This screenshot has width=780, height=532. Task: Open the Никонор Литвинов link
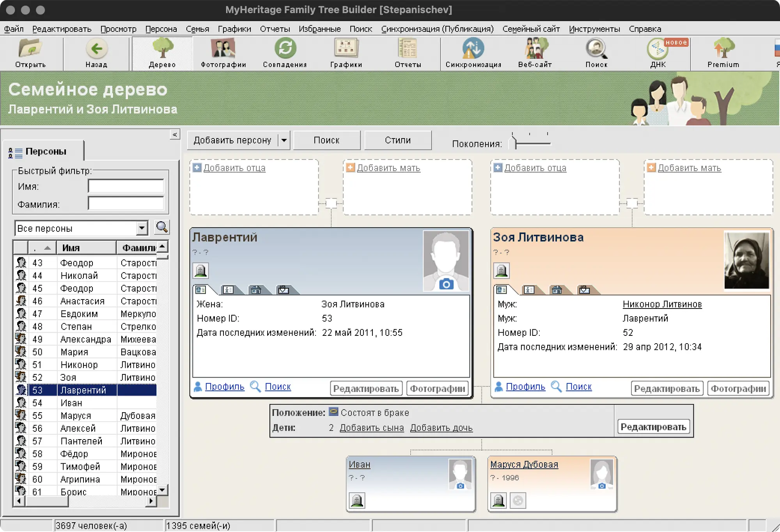pyautogui.click(x=662, y=304)
